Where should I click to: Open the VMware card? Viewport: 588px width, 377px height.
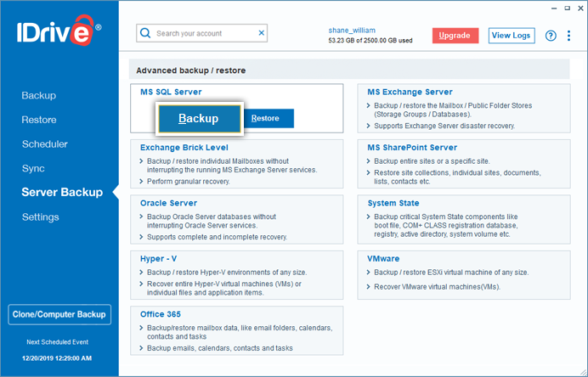coord(464,275)
